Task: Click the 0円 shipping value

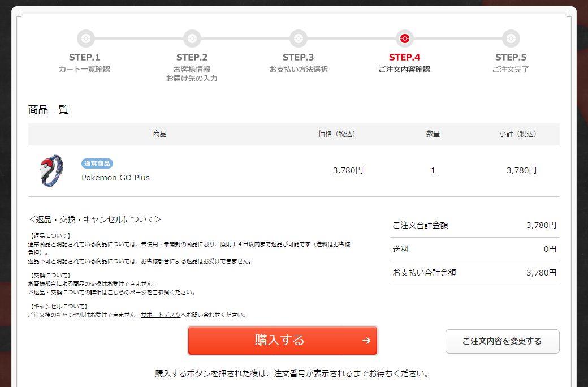Action: [550, 249]
